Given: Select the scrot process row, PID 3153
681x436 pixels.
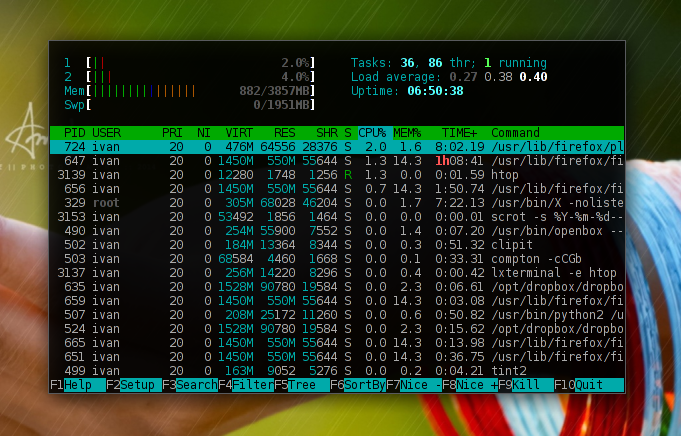Looking at the screenshot, I should 337,217.
